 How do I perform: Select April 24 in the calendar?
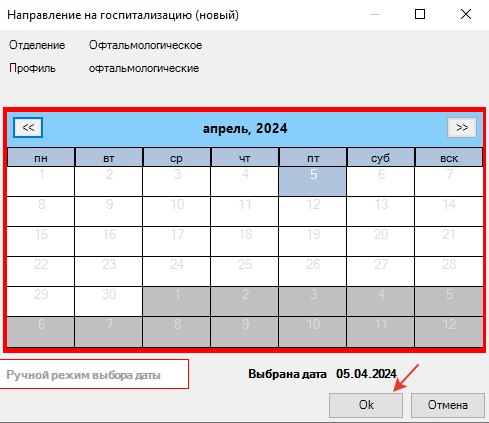(x=177, y=271)
